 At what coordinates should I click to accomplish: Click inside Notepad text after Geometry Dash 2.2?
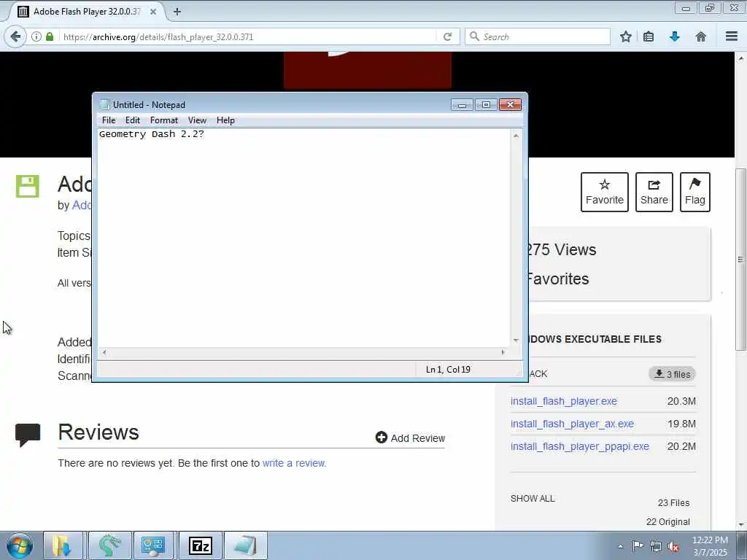[x=206, y=134]
